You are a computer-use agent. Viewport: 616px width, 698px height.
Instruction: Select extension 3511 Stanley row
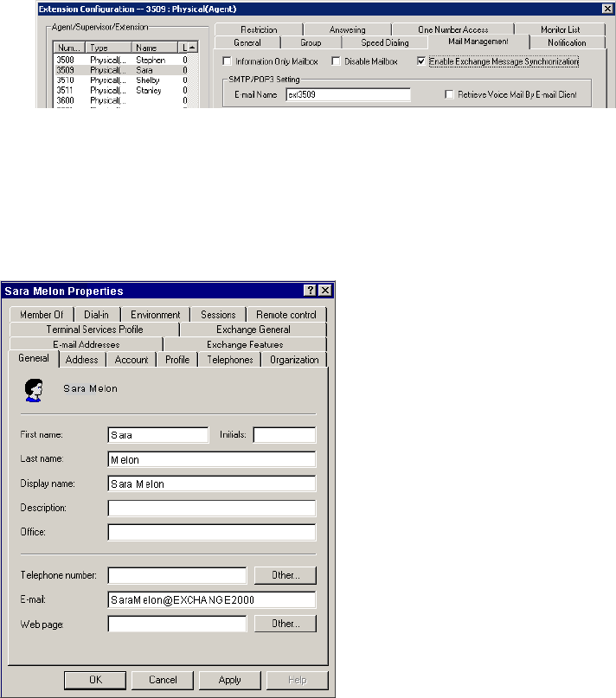click(x=123, y=90)
